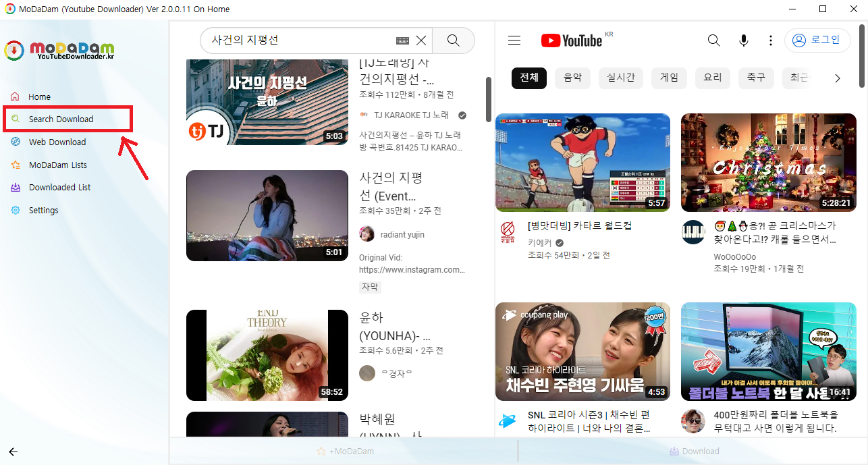The image size is (868, 465).
Task: Open the 채수빈 주현영 기싸움 thumbnail
Action: [582, 352]
